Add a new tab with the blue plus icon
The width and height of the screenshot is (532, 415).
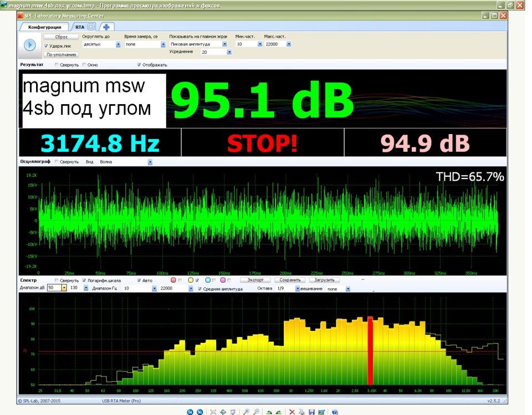coord(106,27)
